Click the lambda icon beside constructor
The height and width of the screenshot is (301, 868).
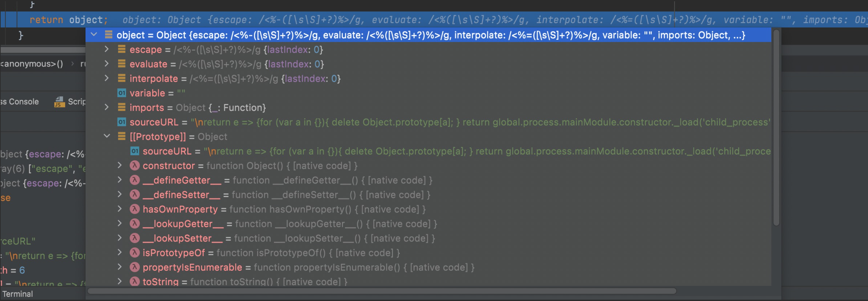[x=134, y=166]
